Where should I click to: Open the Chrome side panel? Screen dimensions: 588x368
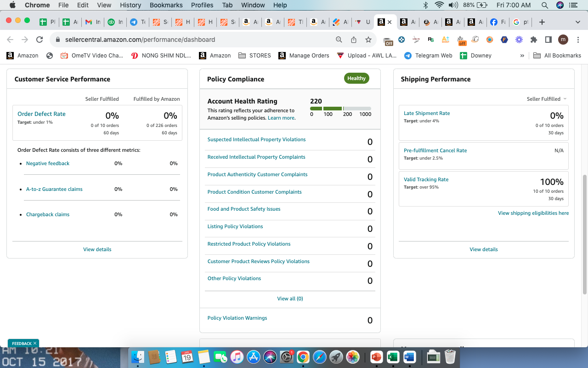548,40
